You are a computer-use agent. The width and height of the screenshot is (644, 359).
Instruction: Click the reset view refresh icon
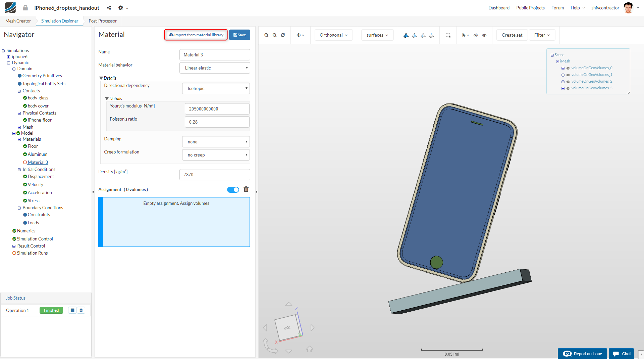[x=283, y=35]
